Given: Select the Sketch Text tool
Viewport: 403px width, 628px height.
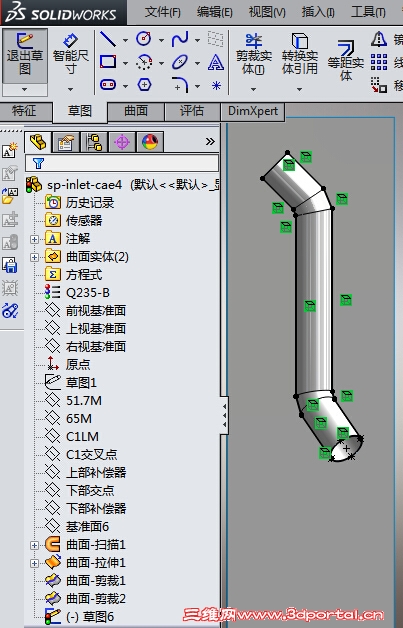Looking at the screenshot, I should point(216,62).
